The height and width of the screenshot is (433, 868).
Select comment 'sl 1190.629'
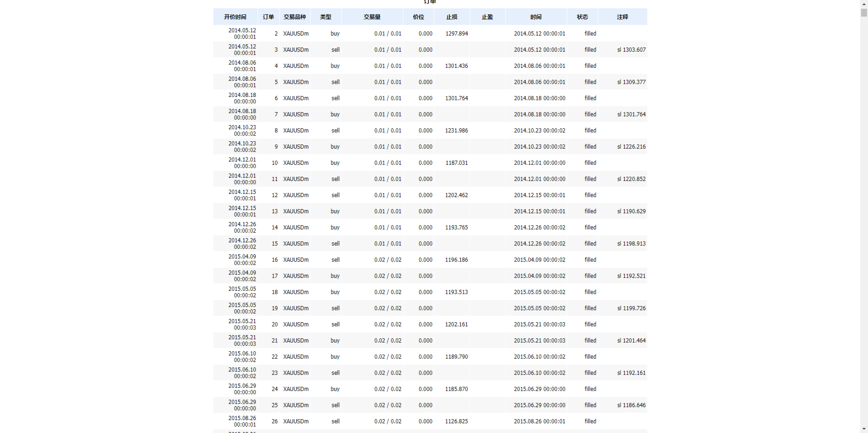click(632, 211)
